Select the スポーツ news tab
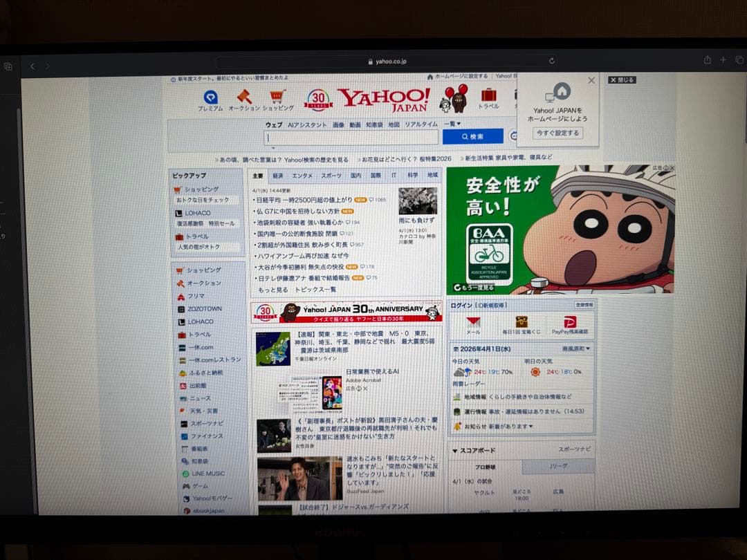747x560 pixels. click(331, 176)
